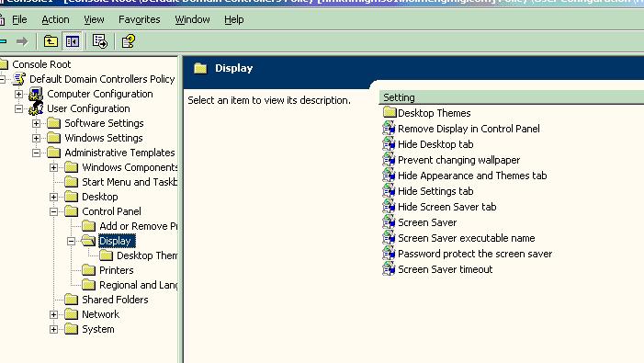This screenshot has width=644, height=363.
Task: Click the Password protect the screen saver icon
Action: click(389, 254)
